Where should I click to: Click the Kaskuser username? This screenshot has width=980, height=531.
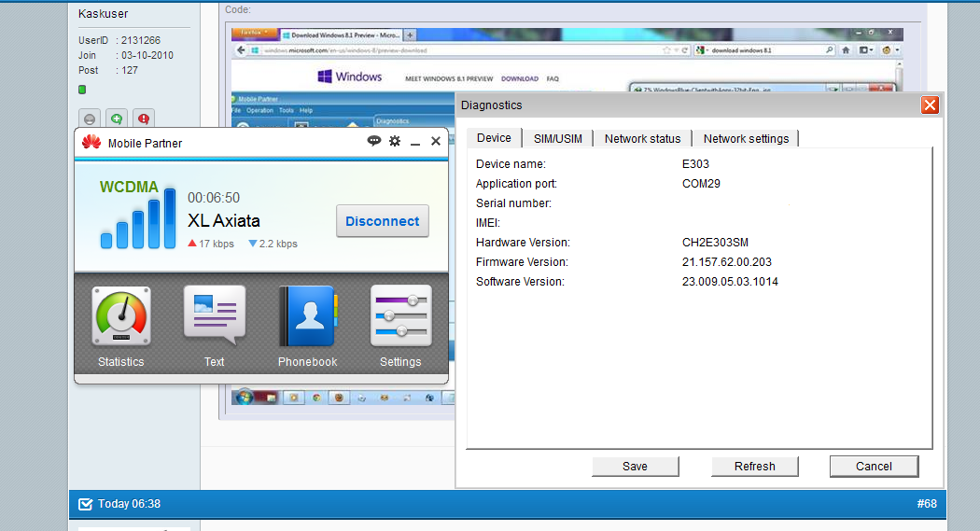(103, 14)
